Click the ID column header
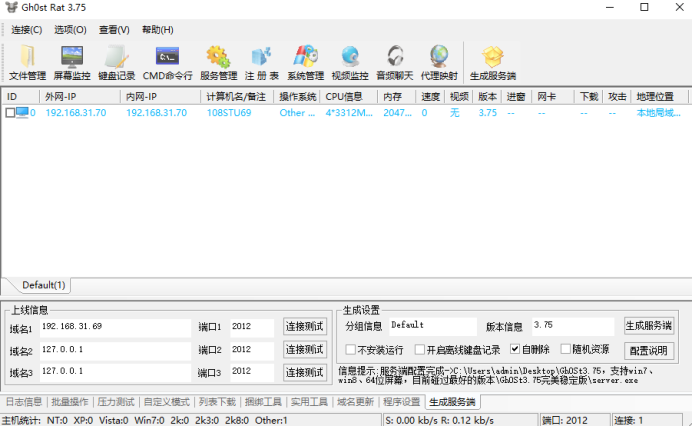693x426 pixels. 20,96
